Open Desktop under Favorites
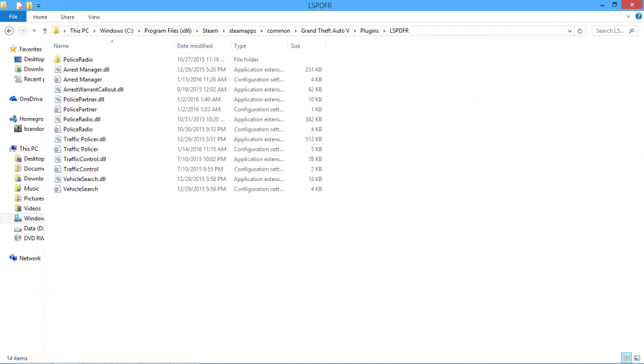The width and height of the screenshot is (644, 364). click(29, 59)
